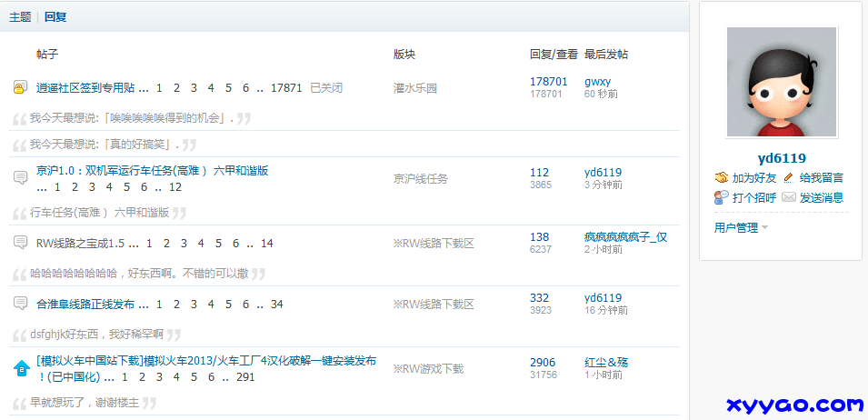Open page 3 of 逍遥社区签到专用贴
The height and width of the screenshot is (420, 868).
tap(194, 87)
